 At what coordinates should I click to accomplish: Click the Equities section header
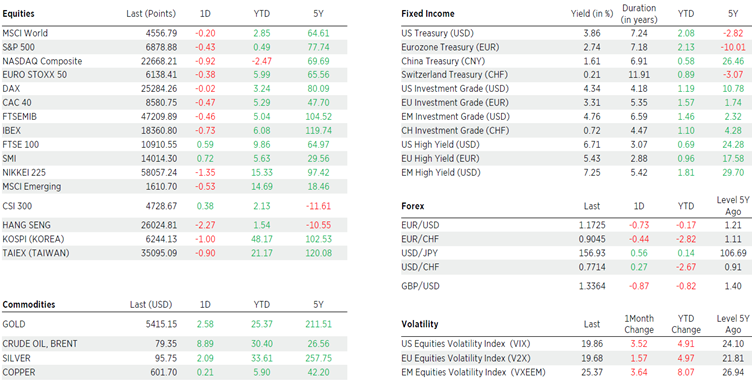tap(18, 14)
